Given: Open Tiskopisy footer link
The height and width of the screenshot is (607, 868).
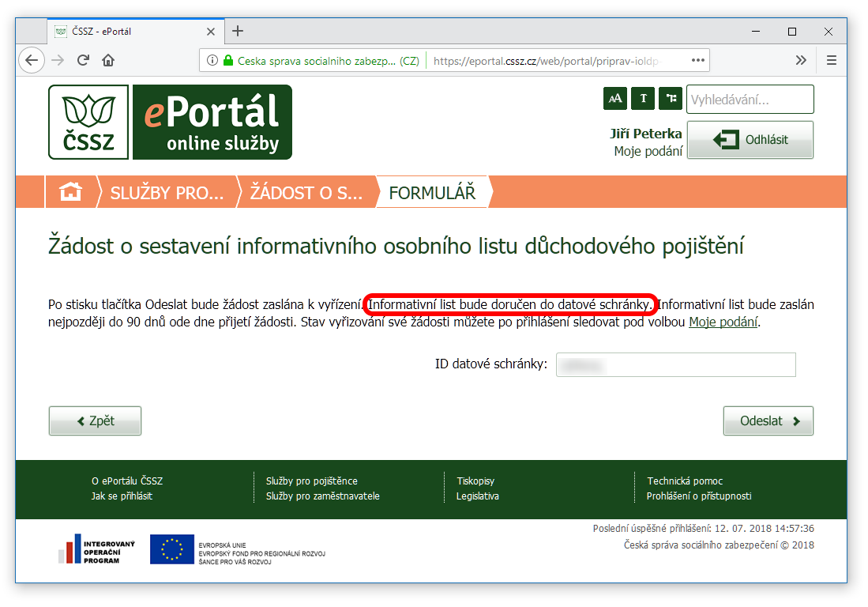Looking at the screenshot, I should pos(475,481).
